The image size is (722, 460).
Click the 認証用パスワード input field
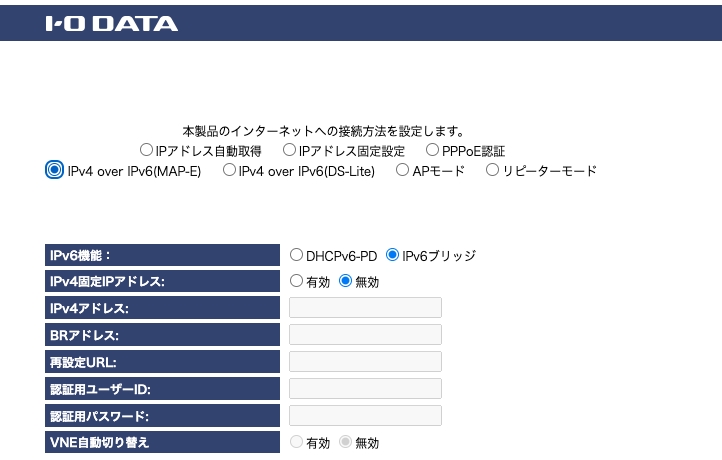click(365, 415)
